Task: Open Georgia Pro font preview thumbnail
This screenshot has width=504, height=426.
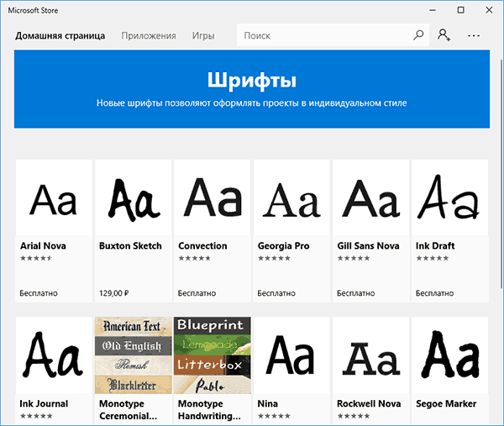Action: 291,197
